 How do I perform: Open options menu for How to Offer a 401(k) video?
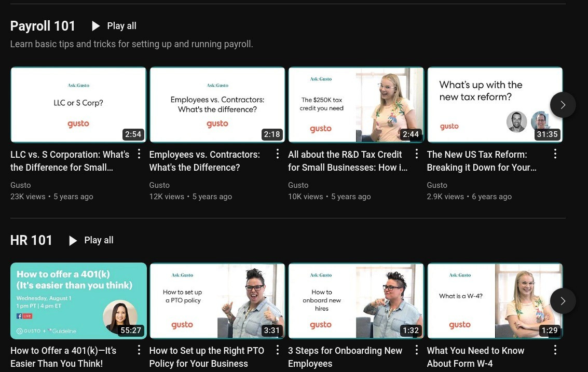point(139,350)
